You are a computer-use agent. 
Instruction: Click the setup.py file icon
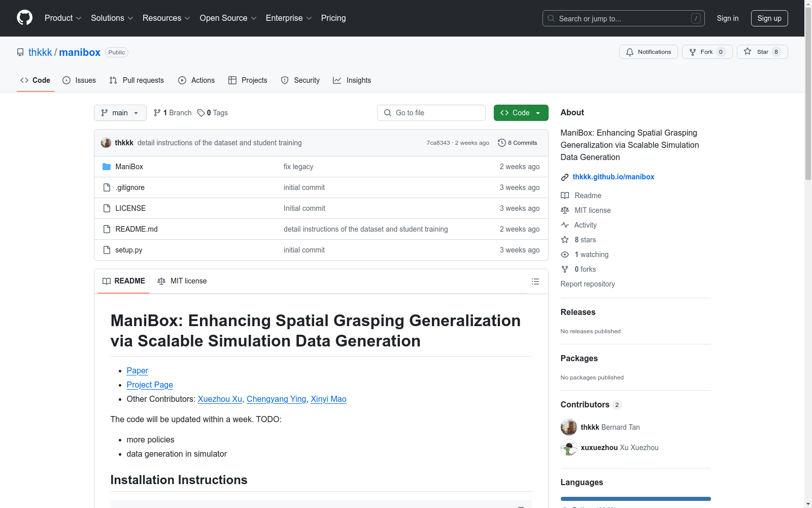click(x=107, y=250)
